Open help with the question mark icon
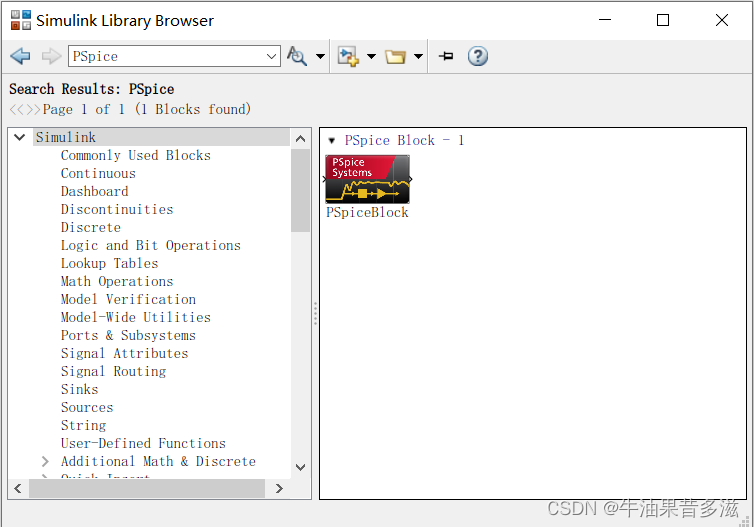 [478, 56]
